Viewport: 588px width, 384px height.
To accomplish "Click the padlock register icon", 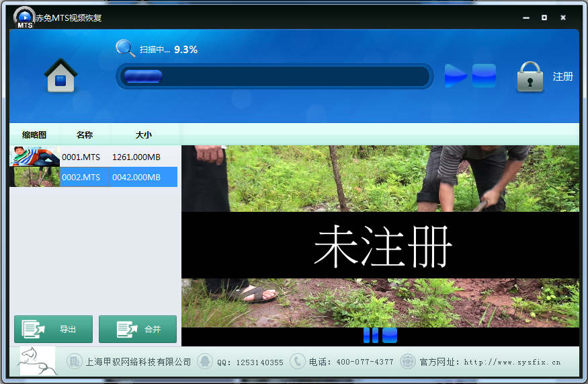I will click(530, 77).
